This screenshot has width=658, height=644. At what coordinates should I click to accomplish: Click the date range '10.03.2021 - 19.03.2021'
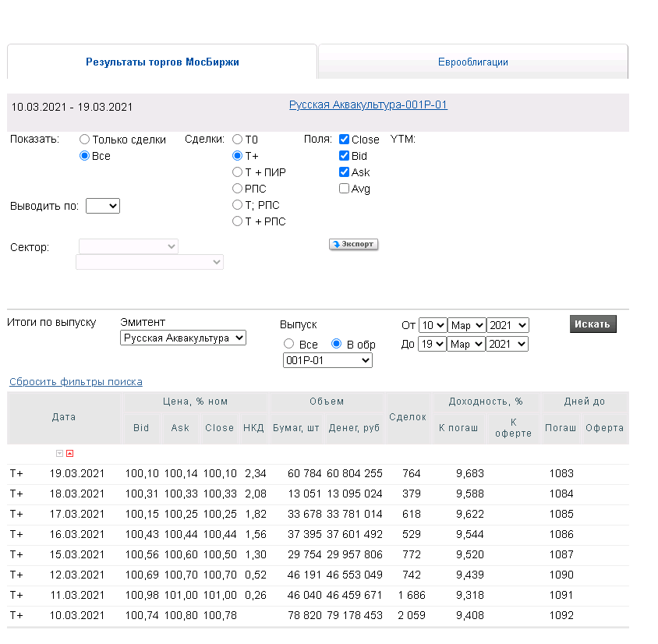(72, 107)
